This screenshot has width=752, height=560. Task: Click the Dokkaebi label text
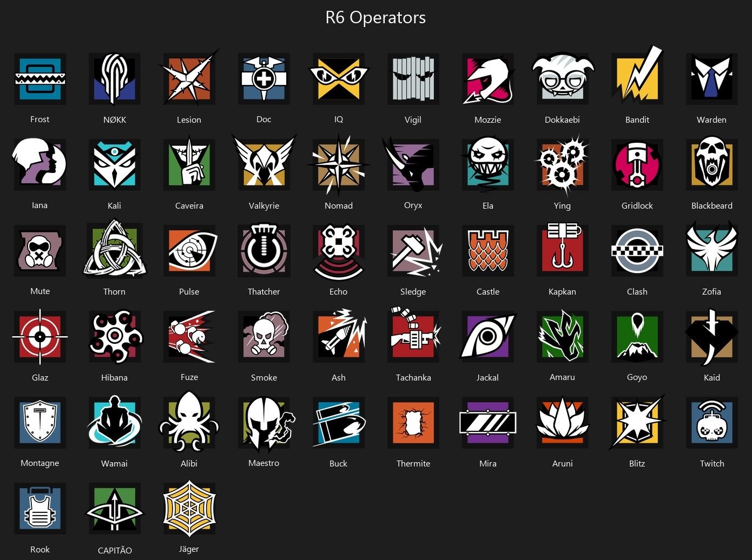coord(562,119)
